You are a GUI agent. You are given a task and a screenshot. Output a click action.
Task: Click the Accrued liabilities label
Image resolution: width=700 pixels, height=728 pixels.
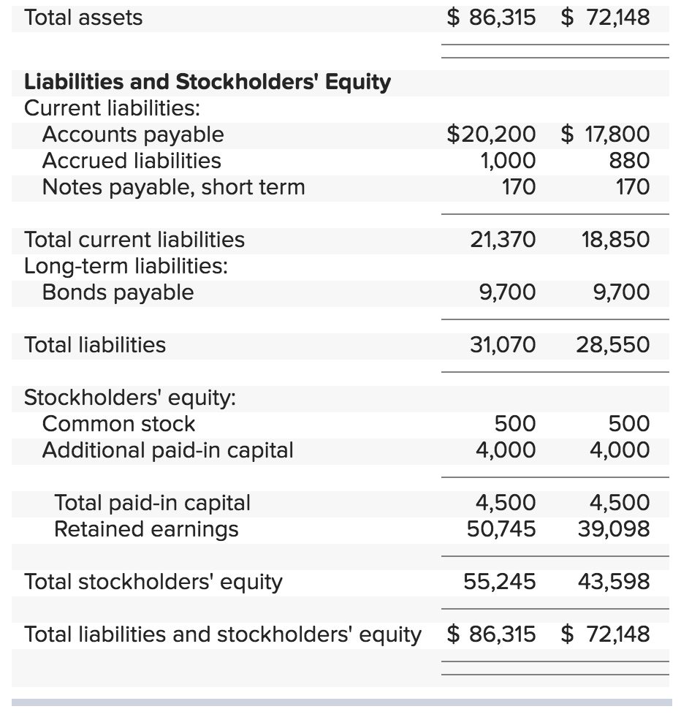[132, 161]
